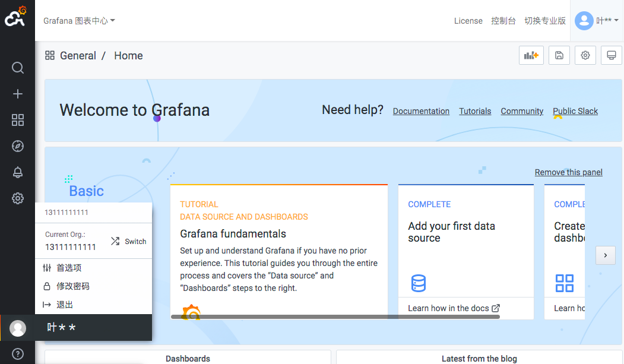Click Remove this panel
The image size is (624, 364).
[569, 172]
